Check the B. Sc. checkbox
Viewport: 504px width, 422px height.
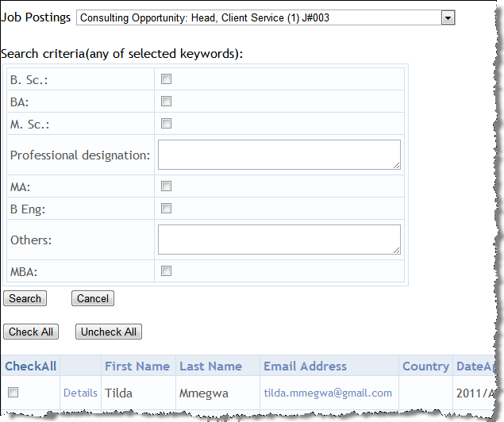pos(167,79)
